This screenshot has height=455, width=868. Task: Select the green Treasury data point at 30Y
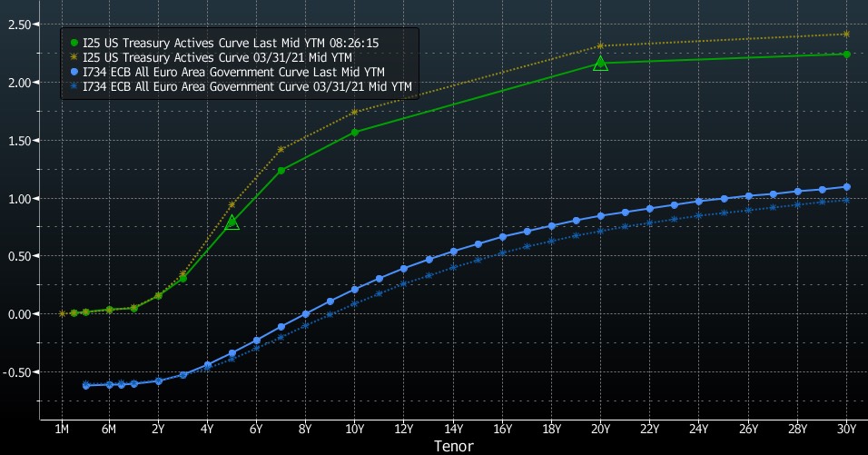point(846,54)
